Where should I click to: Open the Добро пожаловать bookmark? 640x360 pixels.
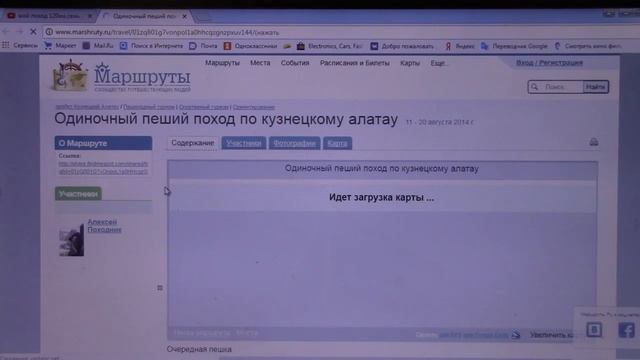click(x=402, y=46)
